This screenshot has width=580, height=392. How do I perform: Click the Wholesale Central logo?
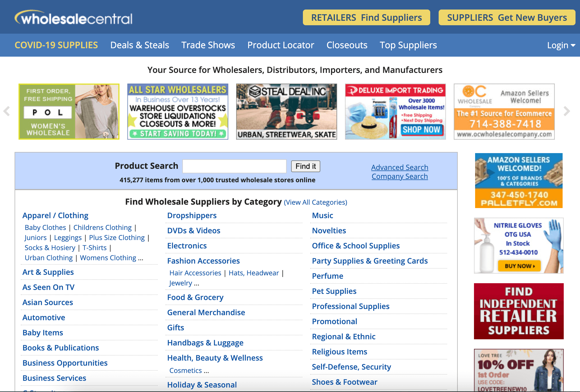point(73,18)
